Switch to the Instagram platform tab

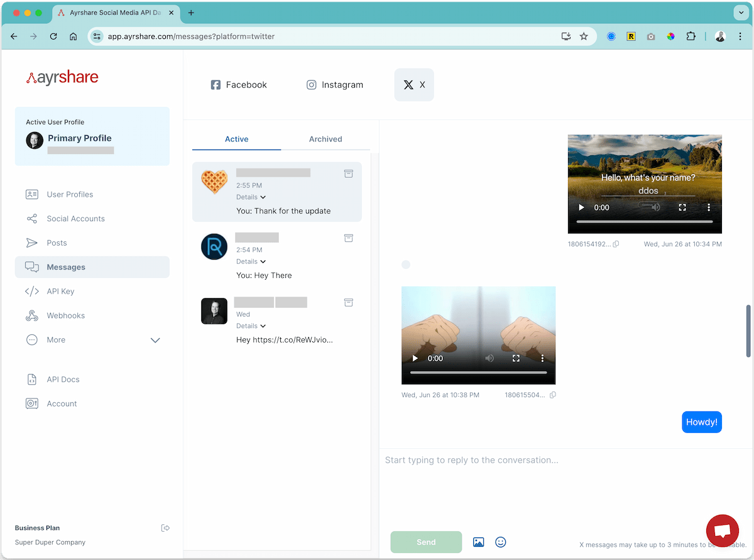[x=335, y=85]
